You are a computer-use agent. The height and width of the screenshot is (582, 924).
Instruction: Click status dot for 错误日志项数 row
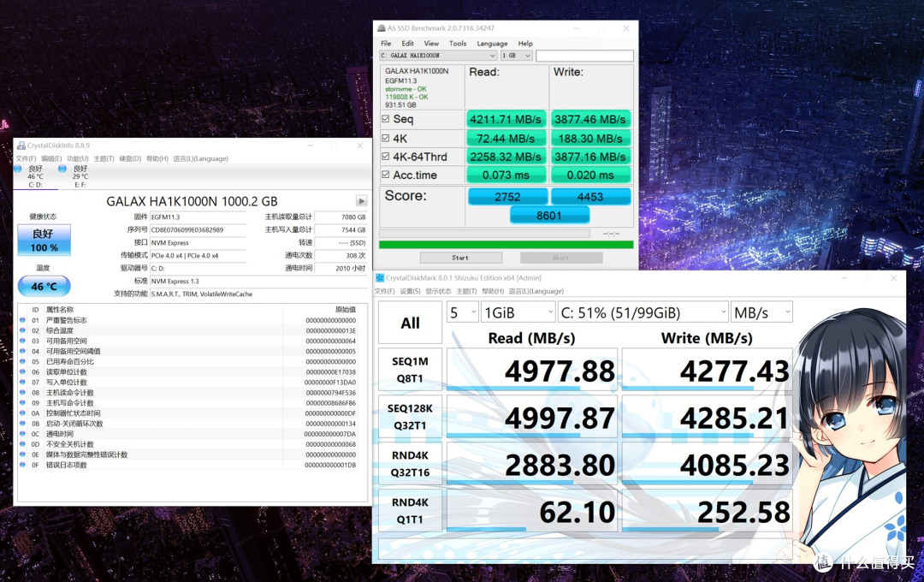click(x=22, y=465)
